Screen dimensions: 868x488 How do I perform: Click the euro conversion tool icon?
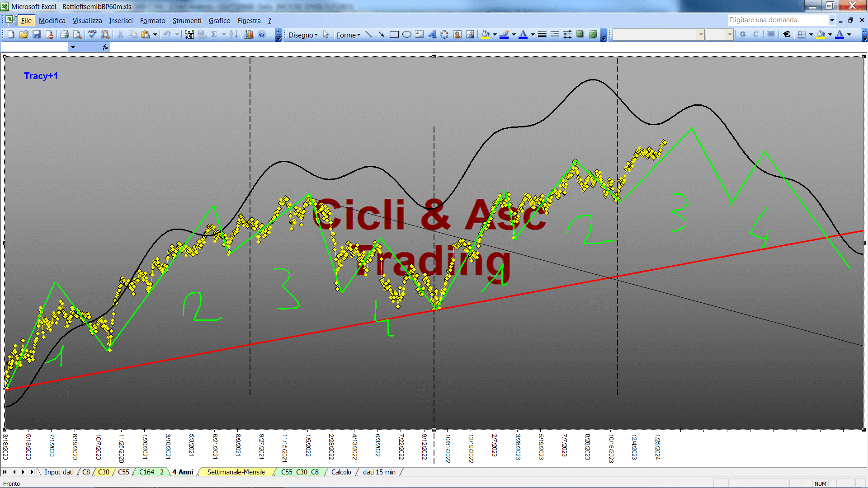click(x=189, y=34)
